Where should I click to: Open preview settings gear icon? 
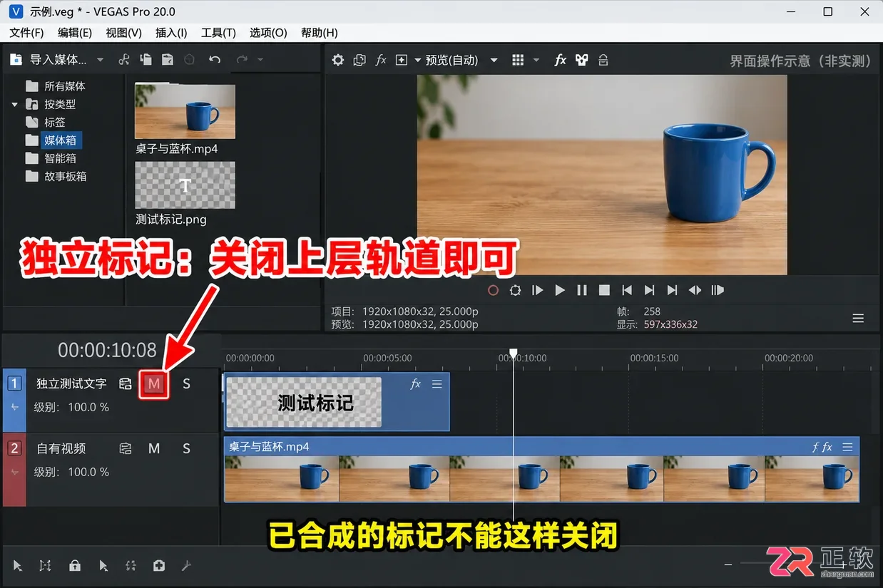click(338, 60)
